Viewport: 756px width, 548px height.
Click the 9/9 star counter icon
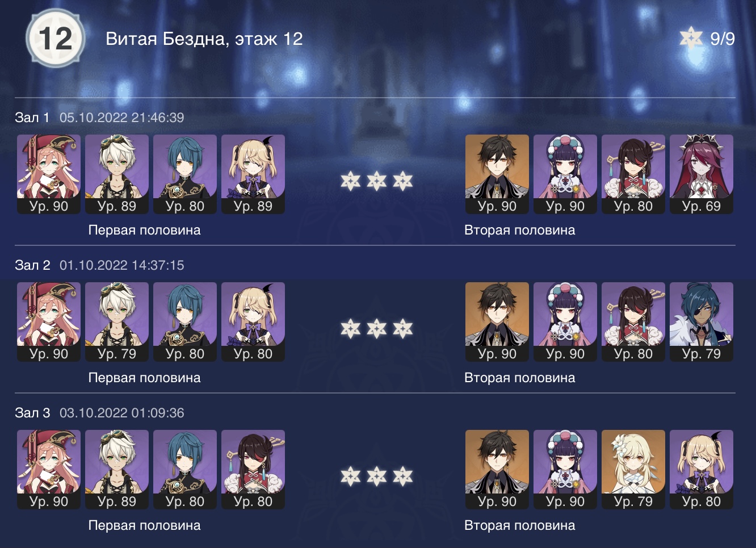click(691, 38)
